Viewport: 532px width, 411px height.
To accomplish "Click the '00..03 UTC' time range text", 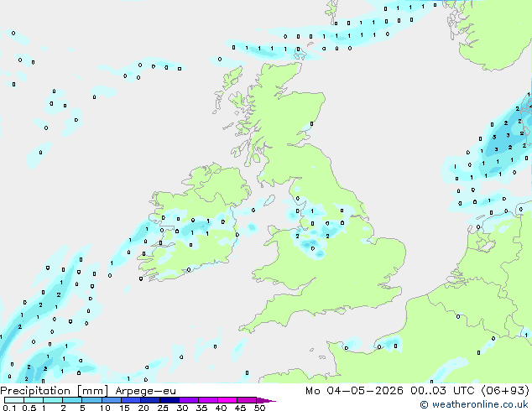I will point(442,391).
